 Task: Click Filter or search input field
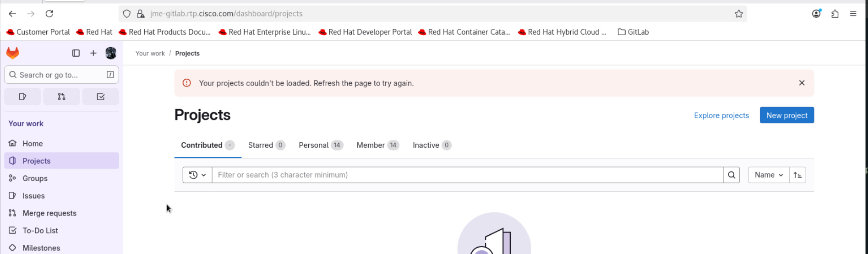coord(468,175)
